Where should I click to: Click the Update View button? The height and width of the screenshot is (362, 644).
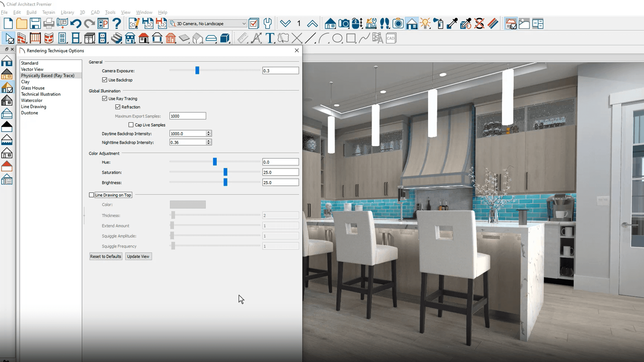pyautogui.click(x=138, y=256)
